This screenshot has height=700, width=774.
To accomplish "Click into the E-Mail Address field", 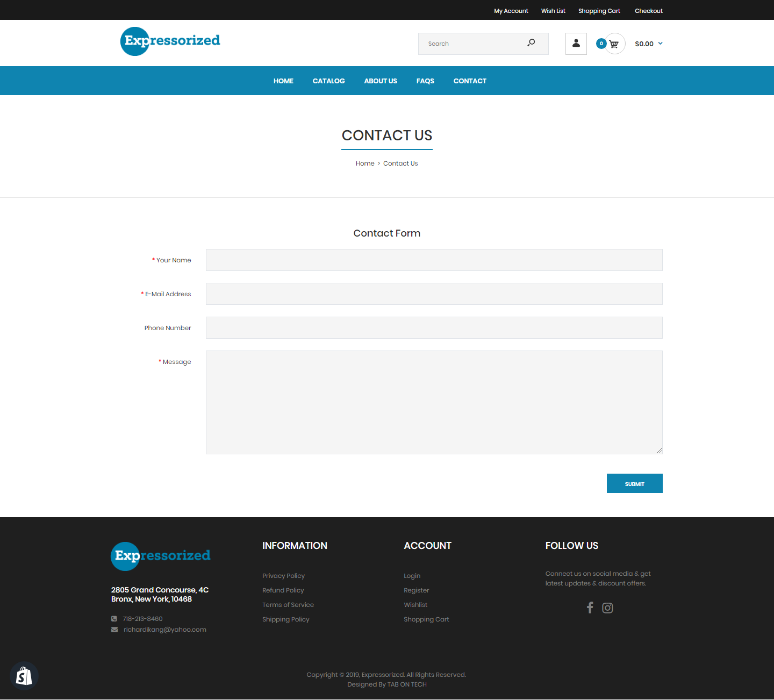I will [434, 294].
